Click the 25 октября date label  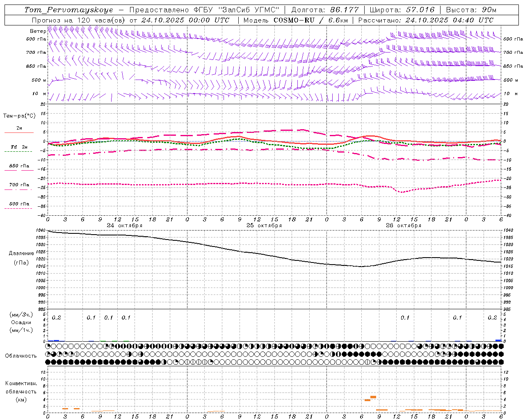[x=264, y=226]
